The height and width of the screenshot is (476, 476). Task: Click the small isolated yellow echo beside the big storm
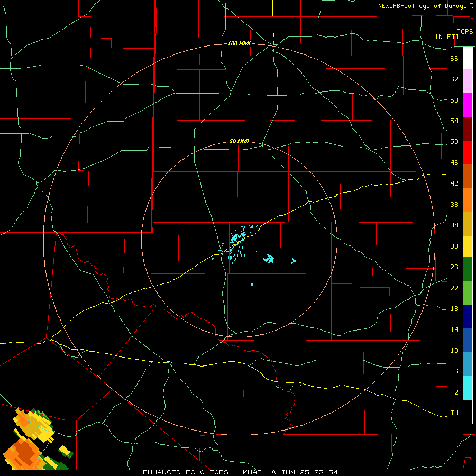pyautogui.click(x=65, y=449)
